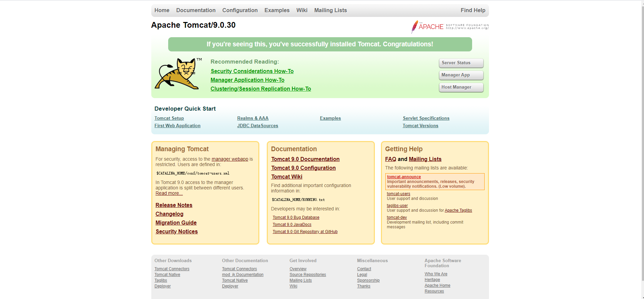Open Mailing Lists in top navigation bar
644x299 pixels.
pos(331,10)
